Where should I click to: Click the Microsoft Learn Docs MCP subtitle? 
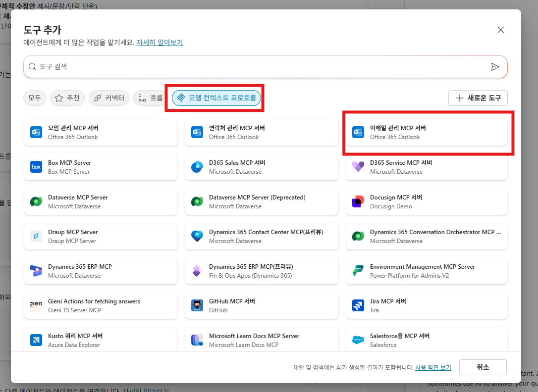(244, 344)
